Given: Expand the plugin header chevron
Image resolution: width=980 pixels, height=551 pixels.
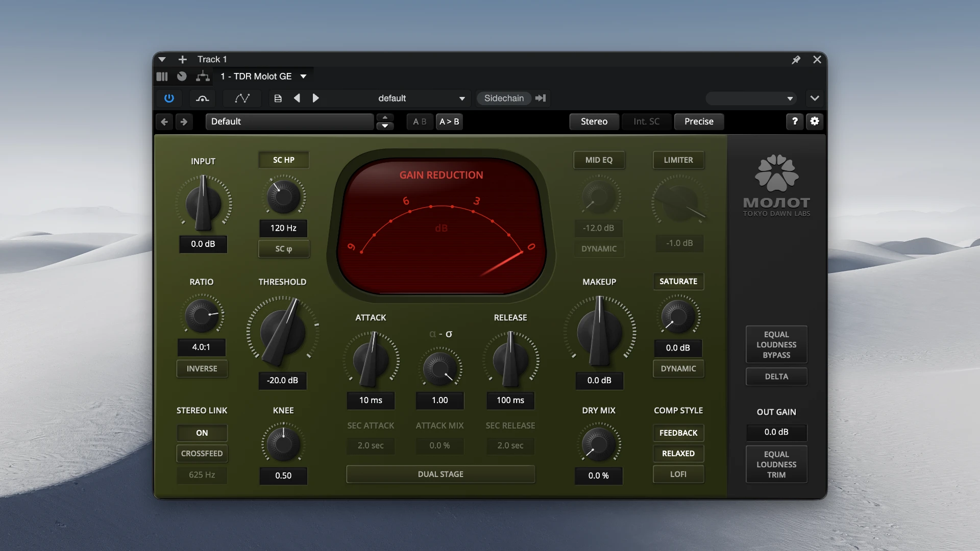Looking at the screenshot, I should click(815, 98).
